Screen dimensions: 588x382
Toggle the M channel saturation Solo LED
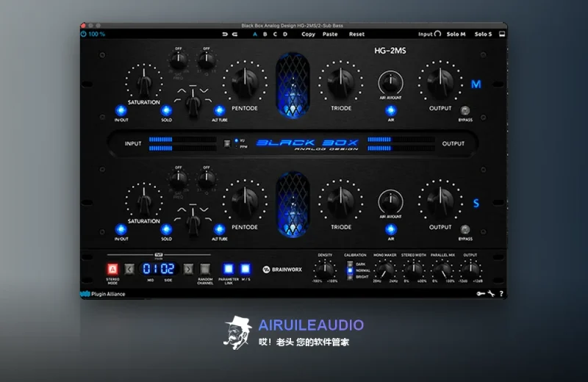tap(167, 111)
